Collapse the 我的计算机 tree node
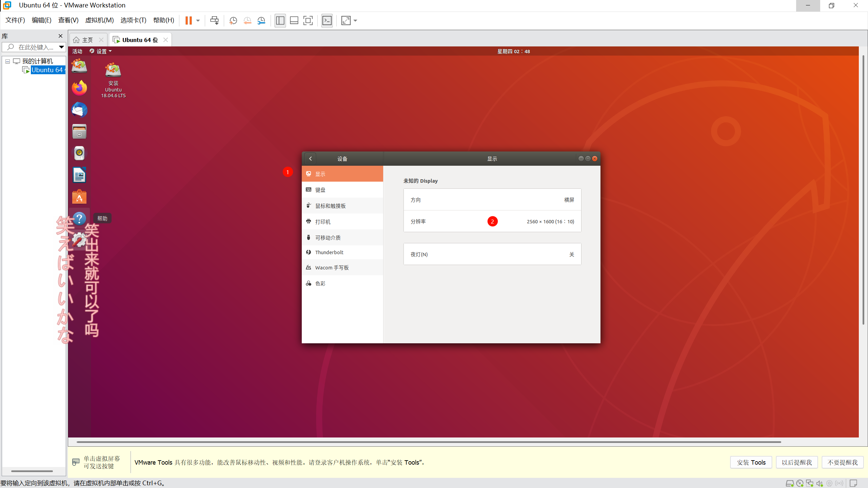Viewport: 868px width, 488px height. [x=7, y=61]
